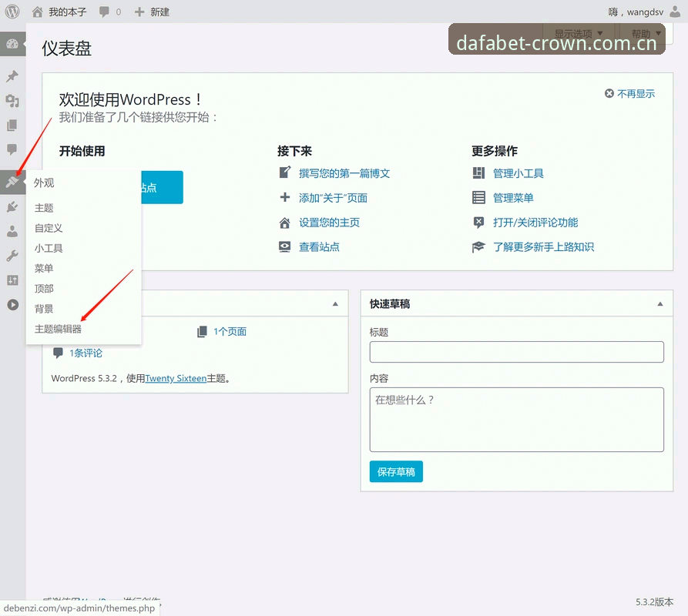Click the comment toggle icon beside 打开/关闭评论功能
This screenshot has width=688, height=616.
[478, 223]
